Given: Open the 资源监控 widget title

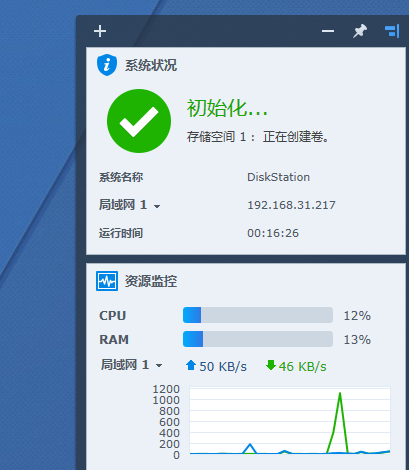Looking at the screenshot, I should [151, 281].
